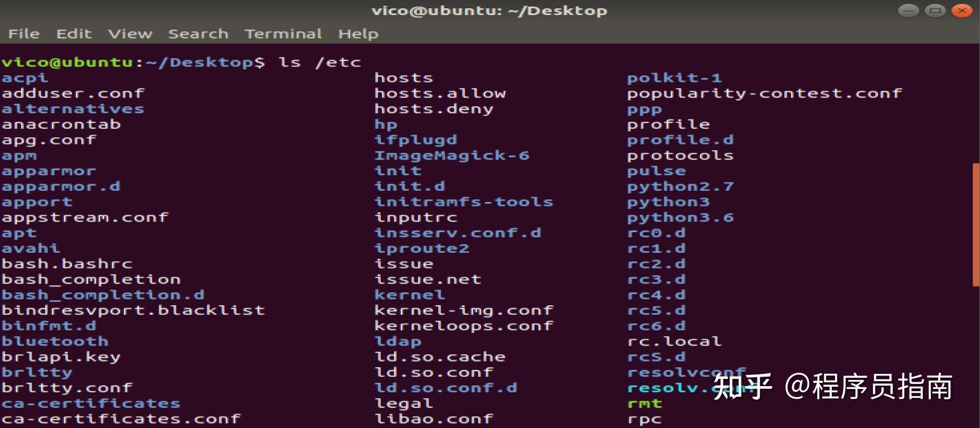
Task: Click the 'apparmor.d' directory entry
Action: (61, 186)
